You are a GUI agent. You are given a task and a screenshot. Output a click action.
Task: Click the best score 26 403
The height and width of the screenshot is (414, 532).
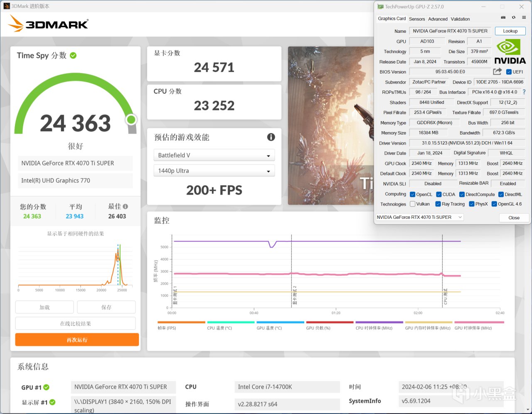(x=117, y=216)
